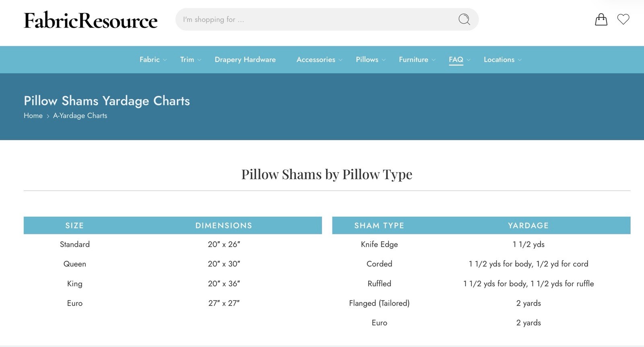Click the "I'm shopping for" search field

(x=314, y=19)
